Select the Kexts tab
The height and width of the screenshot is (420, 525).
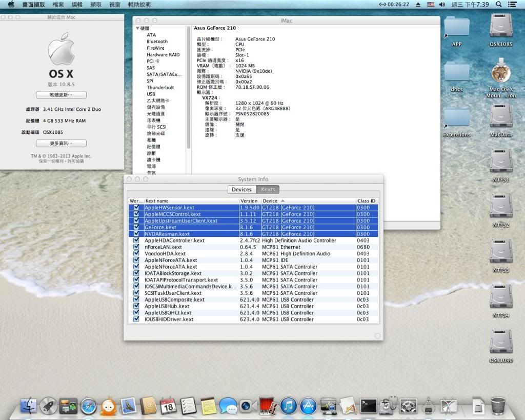pos(268,189)
